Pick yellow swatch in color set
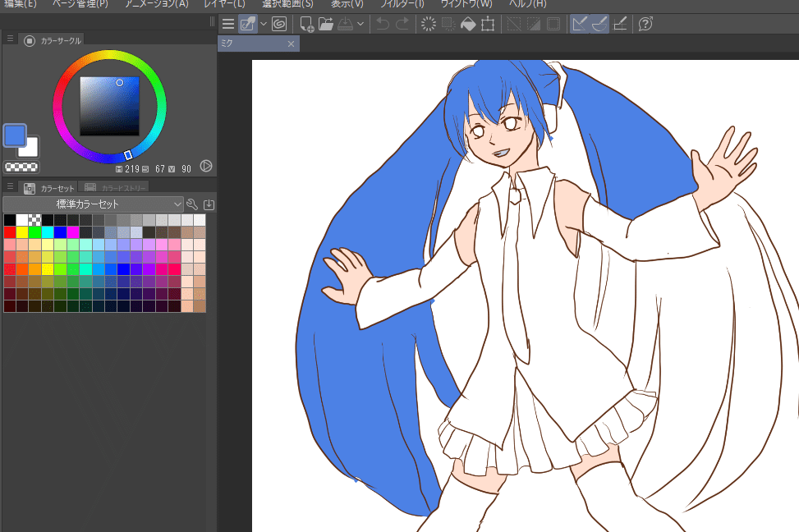 [x=22, y=232]
